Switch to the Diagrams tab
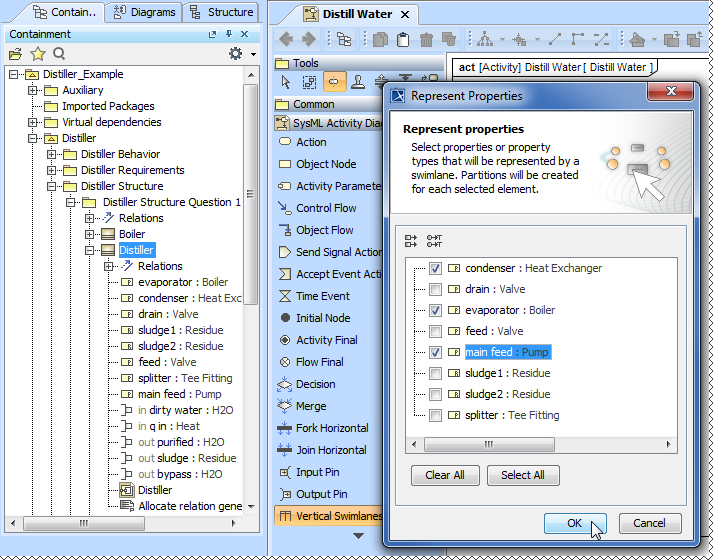713x560 pixels. click(x=145, y=12)
